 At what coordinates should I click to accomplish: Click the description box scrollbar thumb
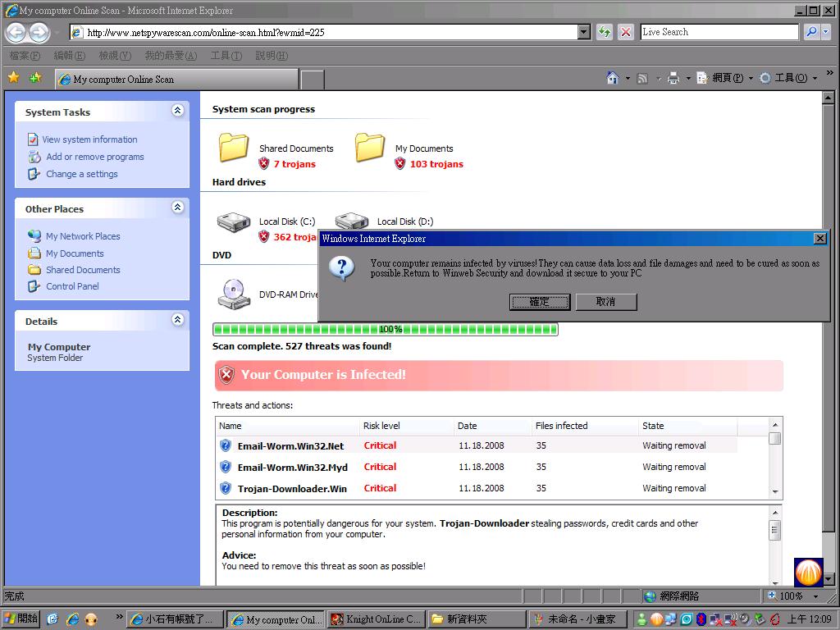tap(774, 531)
